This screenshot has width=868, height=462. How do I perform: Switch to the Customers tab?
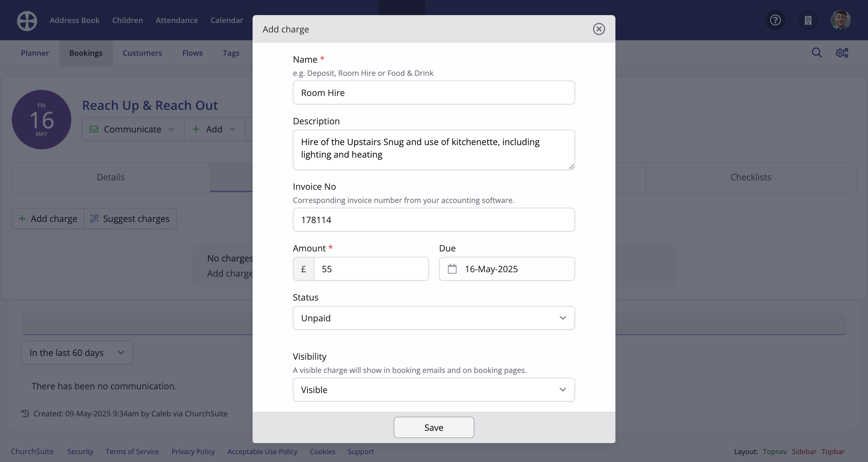point(142,53)
